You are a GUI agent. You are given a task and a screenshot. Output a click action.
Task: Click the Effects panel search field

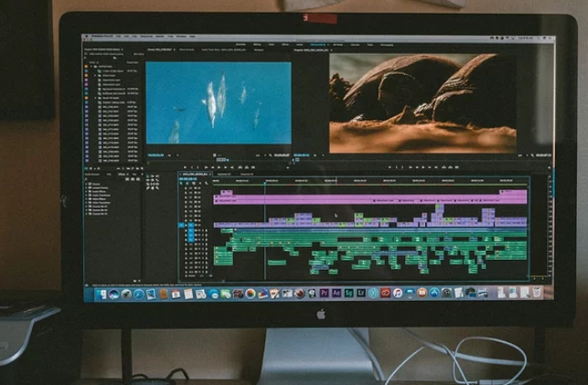click(x=105, y=179)
